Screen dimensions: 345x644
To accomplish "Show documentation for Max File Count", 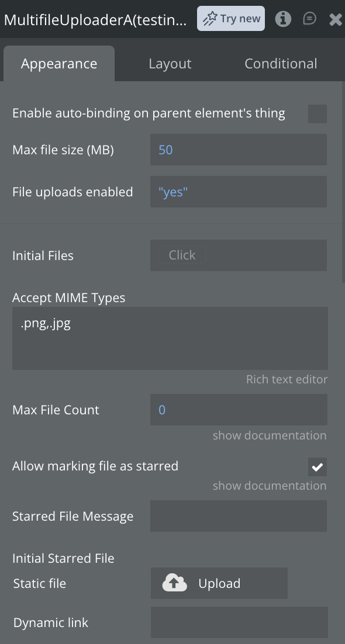I will 270,435.
